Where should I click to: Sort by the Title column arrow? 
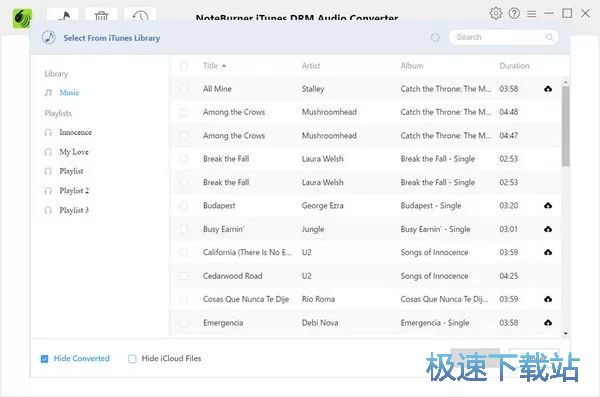pyautogui.click(x=224, y=66)
